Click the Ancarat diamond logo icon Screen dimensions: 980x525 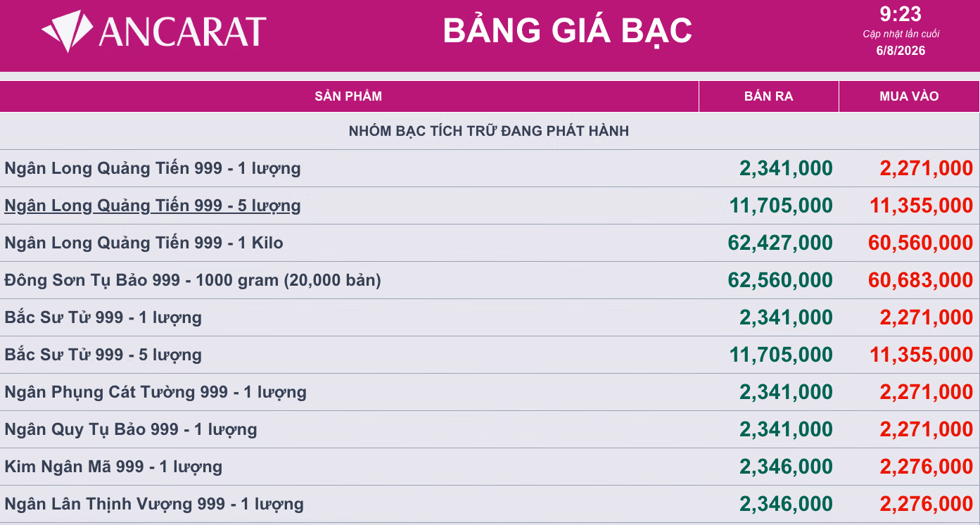[x=68, y=31]
